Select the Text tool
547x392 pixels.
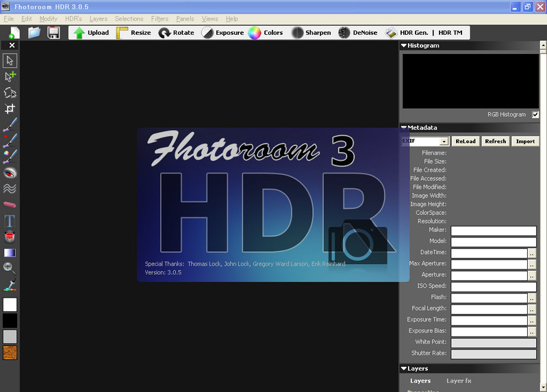[10, 221]
